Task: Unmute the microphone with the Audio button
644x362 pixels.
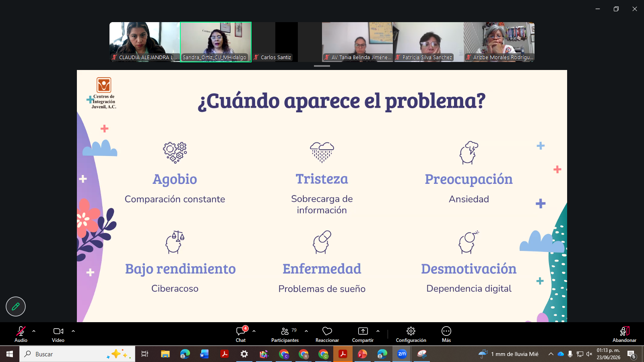Action: point(21,334)
